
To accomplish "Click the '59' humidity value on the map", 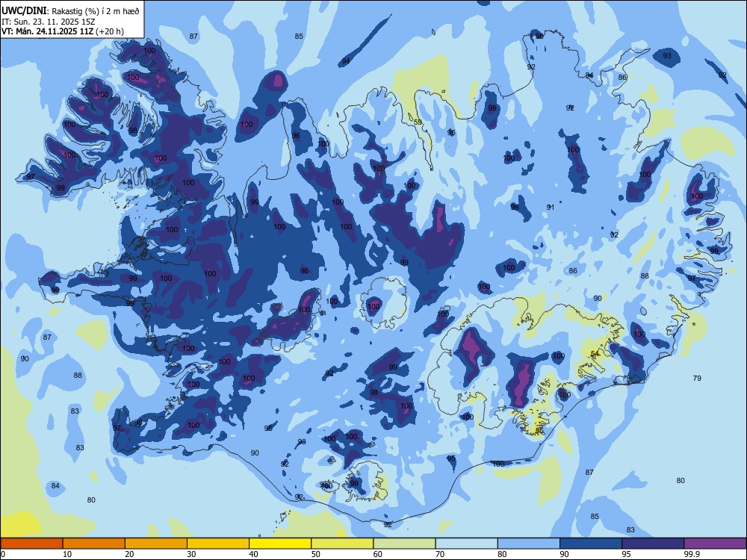I will point(418,122).
